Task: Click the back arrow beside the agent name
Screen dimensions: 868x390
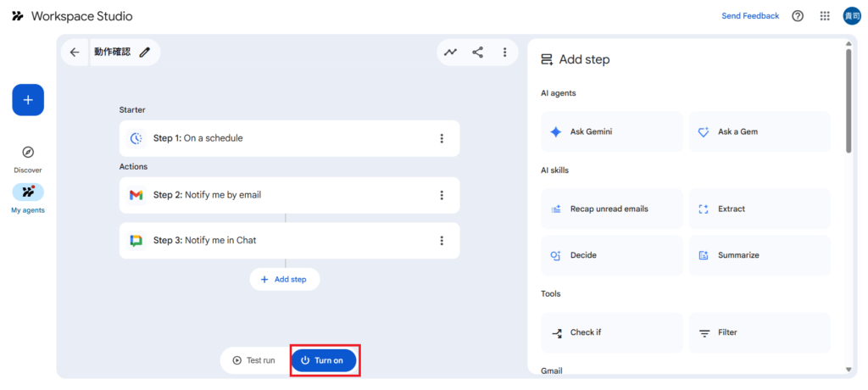Action: point(75,53)
